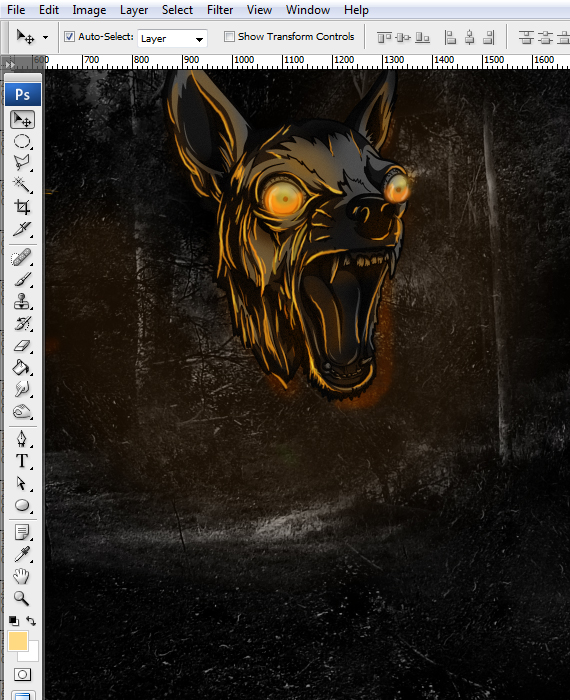Select the Paint Bucket tool
The height and width of the screenshot is (700, 570).
tap(22, 368)
